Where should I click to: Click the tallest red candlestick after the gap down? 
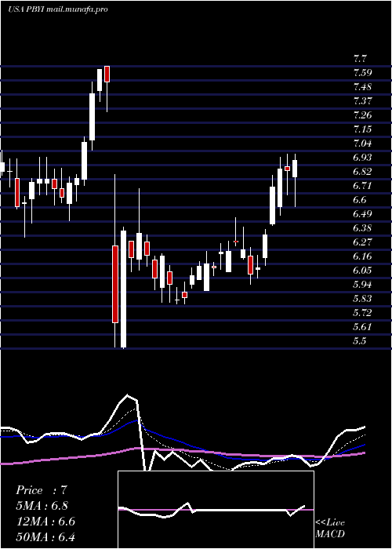click(x=115, y=284)
